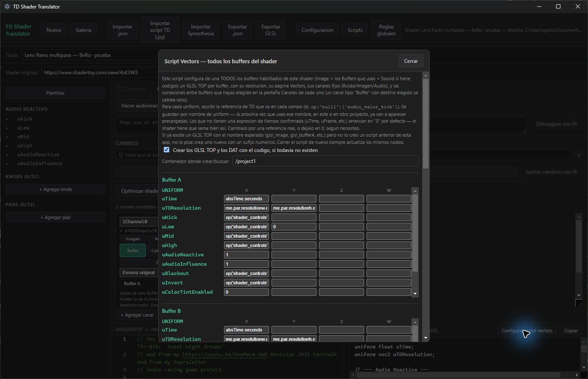Open Reglas globales

[386, 30]
